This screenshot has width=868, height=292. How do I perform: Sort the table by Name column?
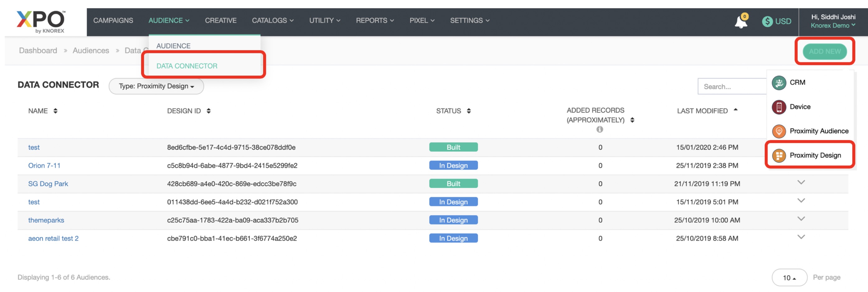click(x=56, y=111)
